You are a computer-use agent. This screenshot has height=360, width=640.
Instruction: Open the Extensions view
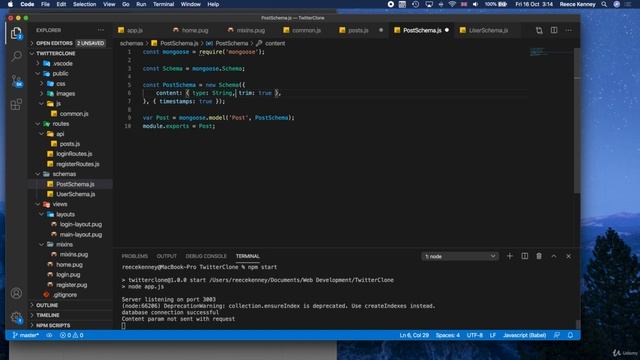click(16, 104)
